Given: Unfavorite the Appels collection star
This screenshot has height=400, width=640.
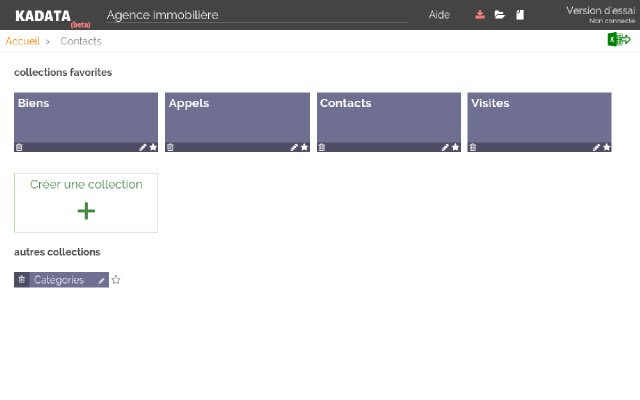Looking at the screenshot, I should click(x=304, y=147).
